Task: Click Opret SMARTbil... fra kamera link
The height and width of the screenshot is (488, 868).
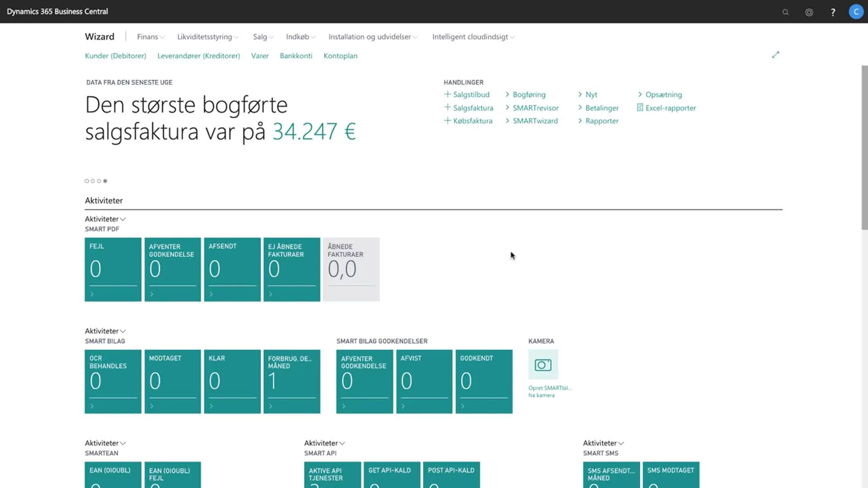Action: 550,391
